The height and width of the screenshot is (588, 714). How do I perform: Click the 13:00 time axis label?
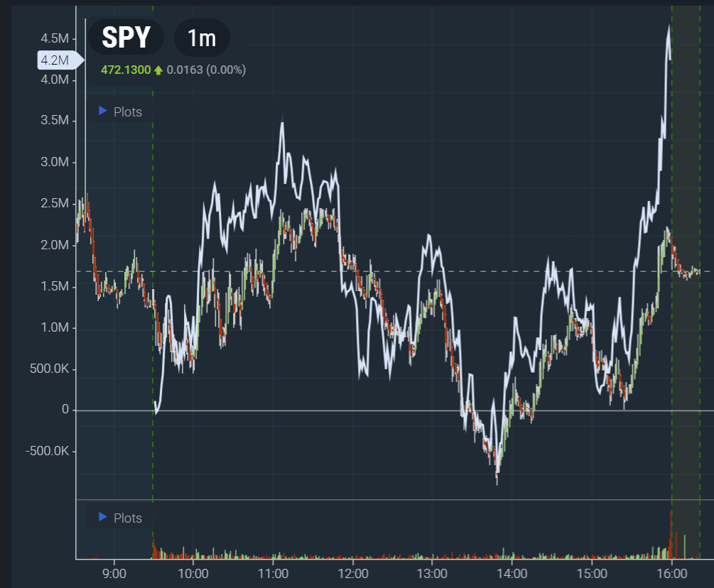432,573
